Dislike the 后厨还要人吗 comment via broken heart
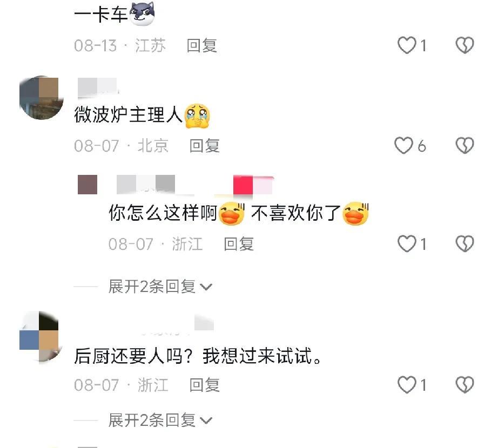 (x=465, y=384)
